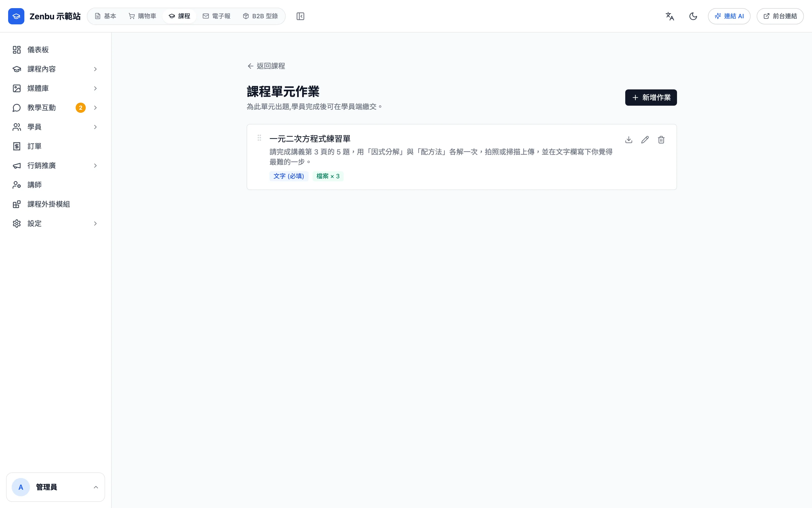
Task: Toggle dark mode moon icon
Action: pyautogui.click(x=693, y=16)
